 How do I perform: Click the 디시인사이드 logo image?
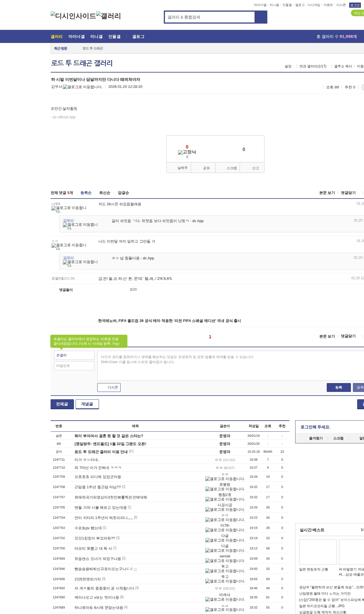pyautogui.click(x=73, y=16)
